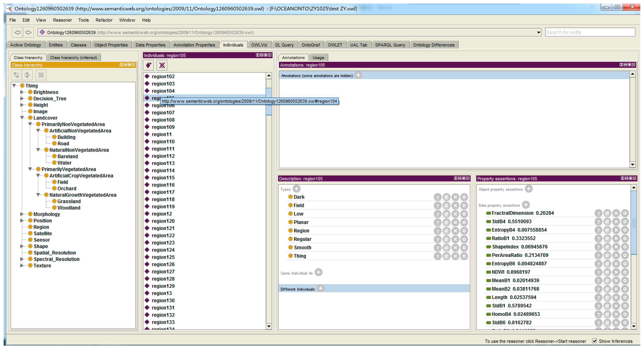Screen dimensions: 644x349
Task: Open the Reasoner menu
Action: (x=62, y=20)
